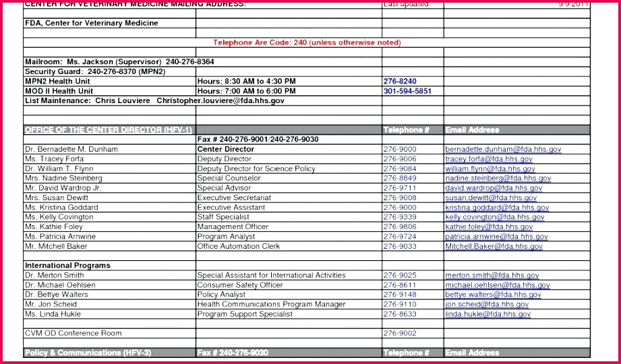
Task: Select 'Telephone #' header in Center Director row
Action: (413, 130)
